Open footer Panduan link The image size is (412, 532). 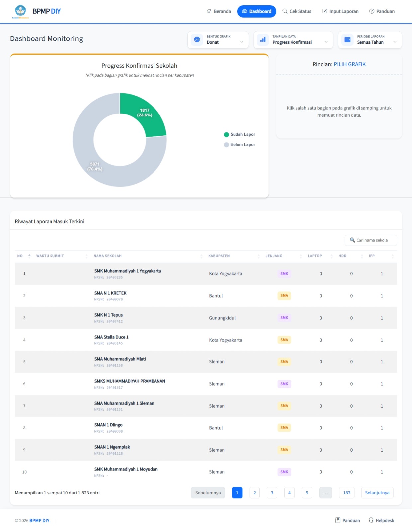coord(348,520)
